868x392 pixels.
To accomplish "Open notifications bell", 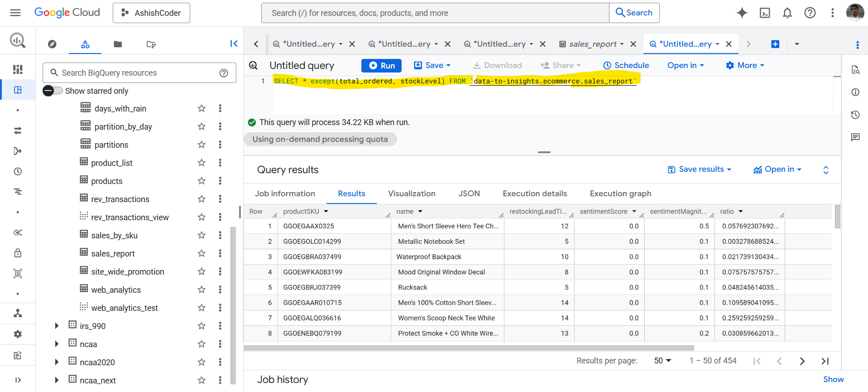I will point(787,13).
